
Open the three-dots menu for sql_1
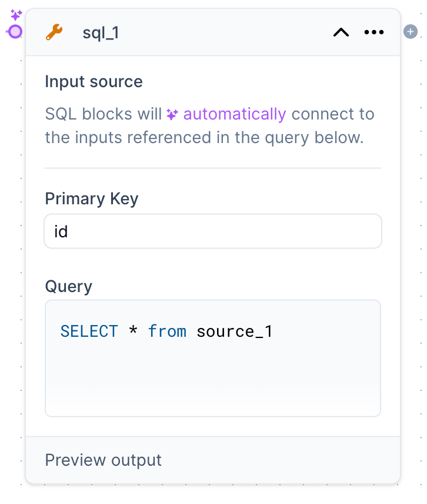(374, 32)
